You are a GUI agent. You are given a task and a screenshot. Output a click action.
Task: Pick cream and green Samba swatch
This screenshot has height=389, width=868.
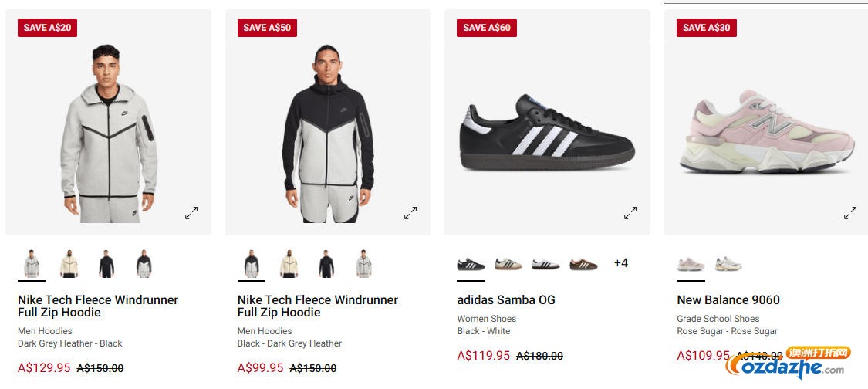coord(508,264)
